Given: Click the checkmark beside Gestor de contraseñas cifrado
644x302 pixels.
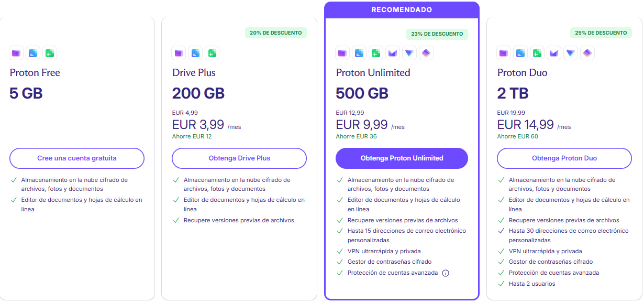Looking at the screenshot, I should pos(340,262).
